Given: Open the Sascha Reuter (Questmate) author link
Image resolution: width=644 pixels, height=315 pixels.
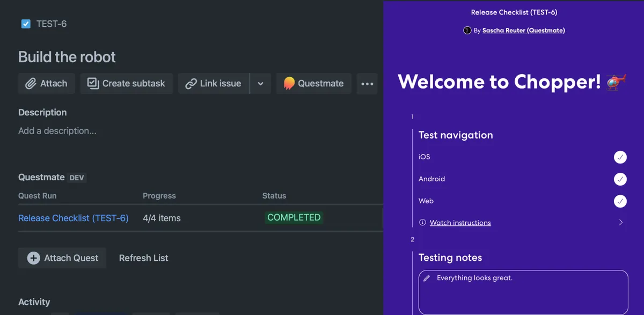Looking at the screenshot, I should point(524,31).
